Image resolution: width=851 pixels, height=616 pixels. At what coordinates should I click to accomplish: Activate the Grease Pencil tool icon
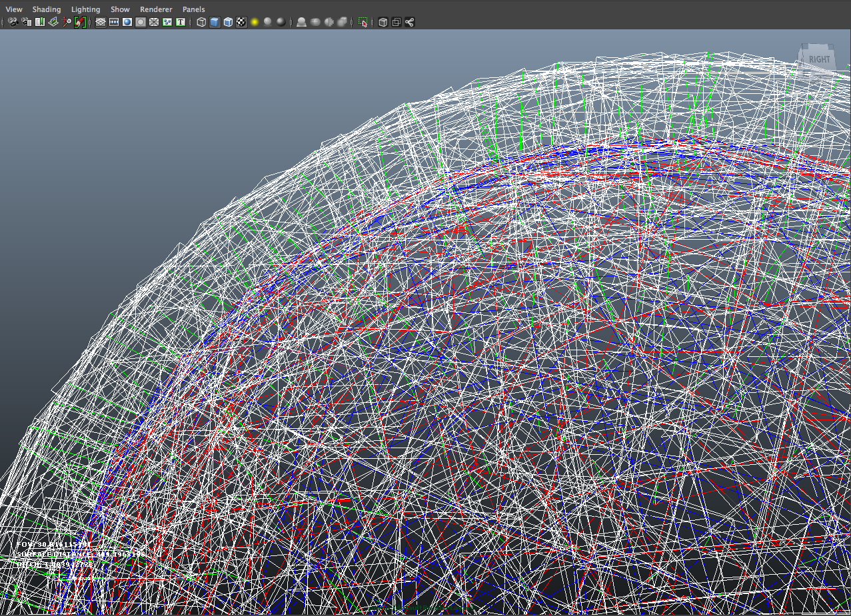pos(80,22)
